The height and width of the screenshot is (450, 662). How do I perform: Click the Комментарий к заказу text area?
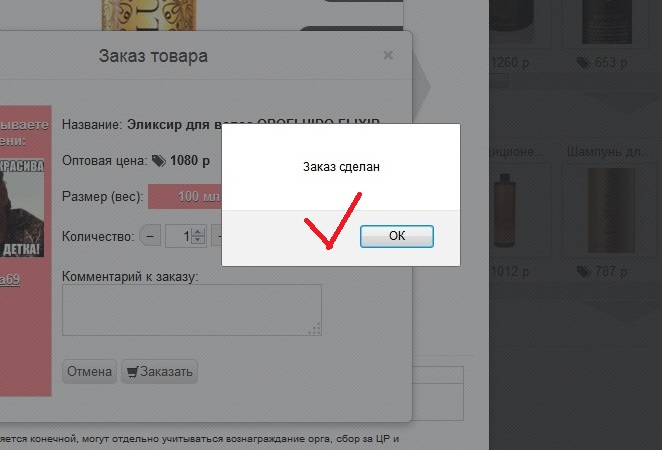[x=192, y=310]
